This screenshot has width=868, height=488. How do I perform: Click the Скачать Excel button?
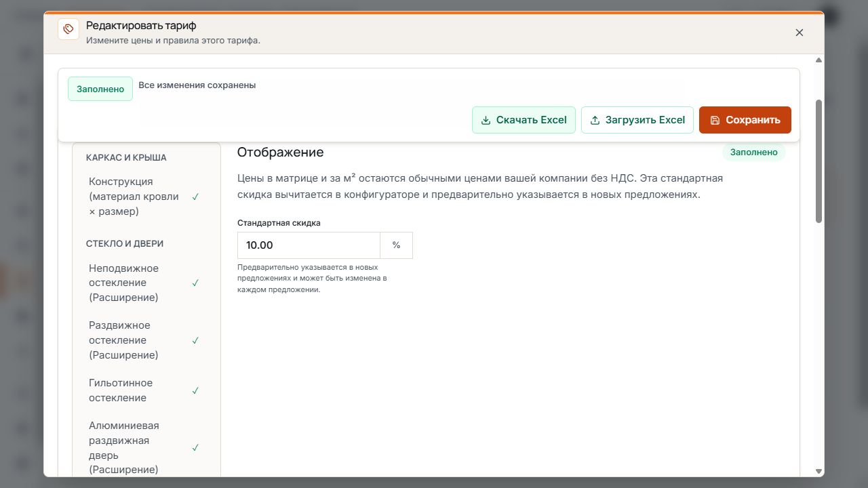pos(524,120)
